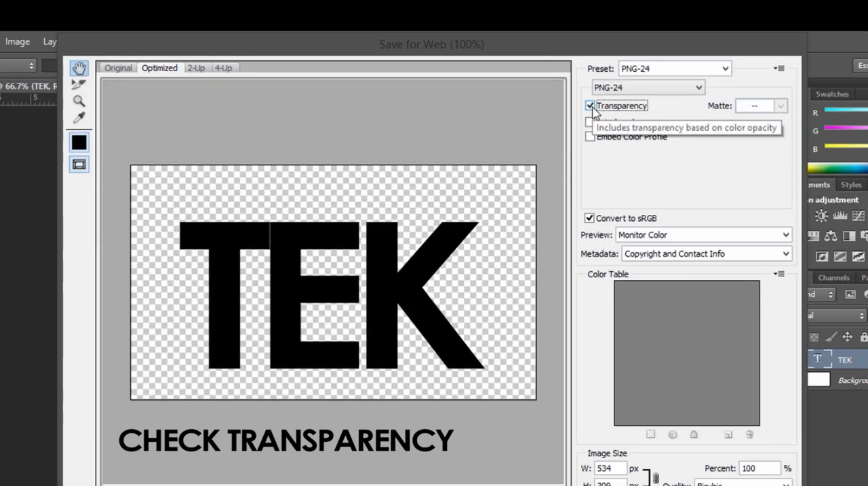
Task: Add a Brightness/Contrast adjustment
Action: pos(821,216)
